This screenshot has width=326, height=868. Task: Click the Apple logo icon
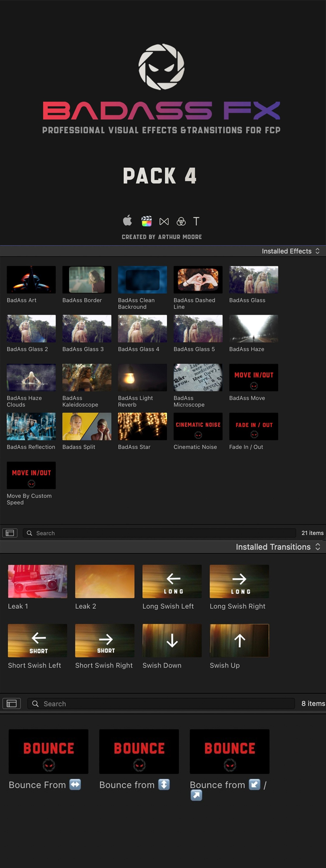127,221
